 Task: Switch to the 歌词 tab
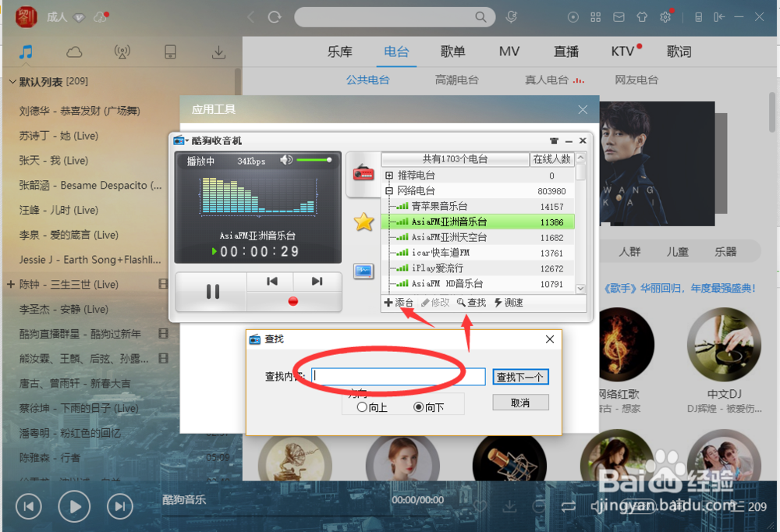point(679,51)
